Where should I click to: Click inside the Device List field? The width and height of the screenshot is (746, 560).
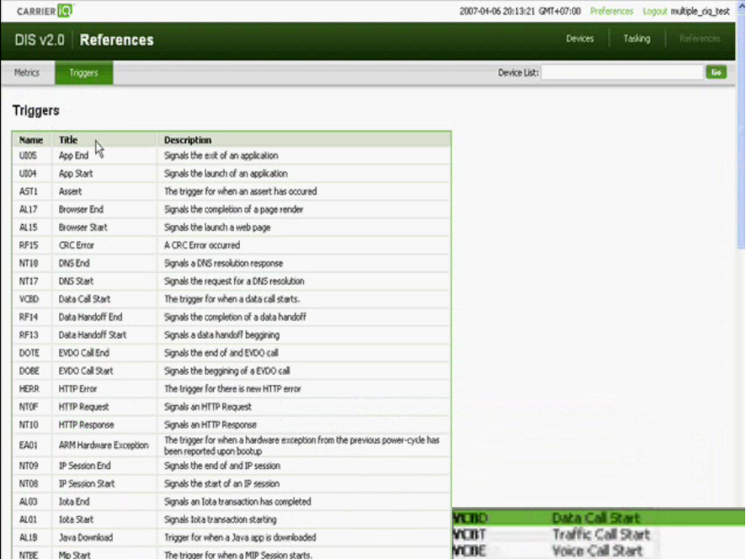tap(622, 73)
